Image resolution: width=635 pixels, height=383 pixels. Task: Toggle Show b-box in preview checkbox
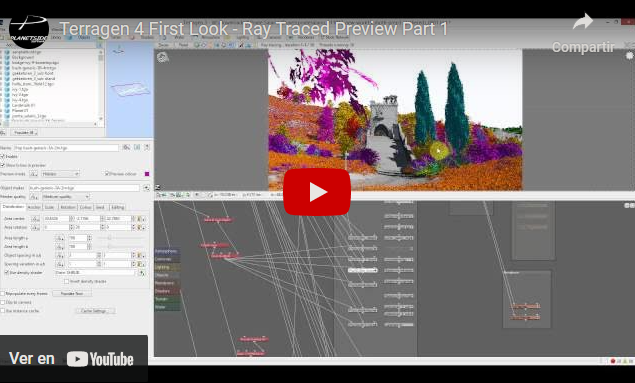coord(3,165)
